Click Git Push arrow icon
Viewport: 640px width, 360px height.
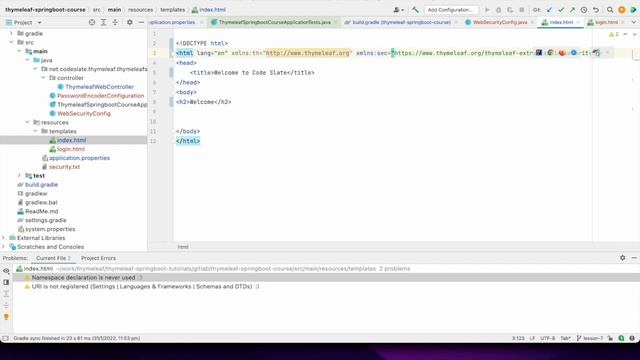coord(573,10)
